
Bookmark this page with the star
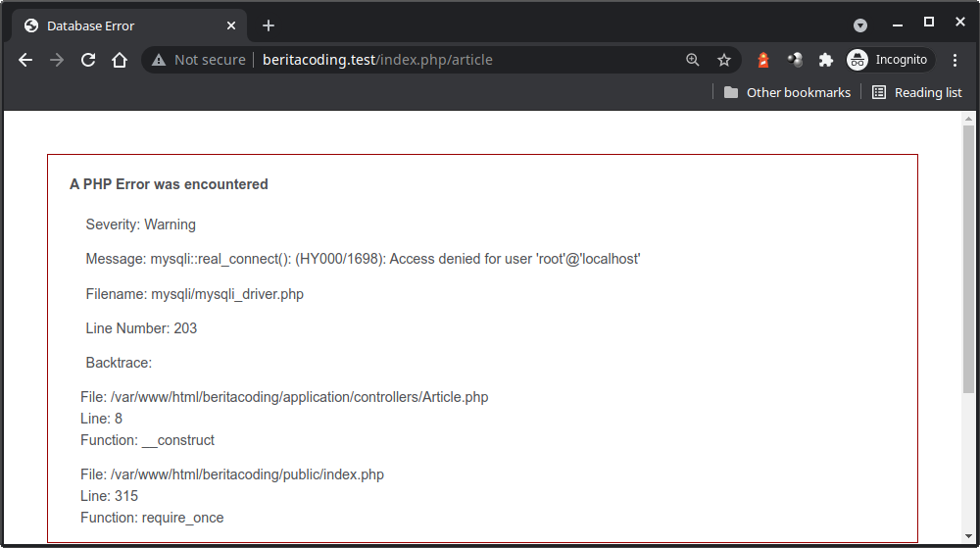tap(724, 60)
